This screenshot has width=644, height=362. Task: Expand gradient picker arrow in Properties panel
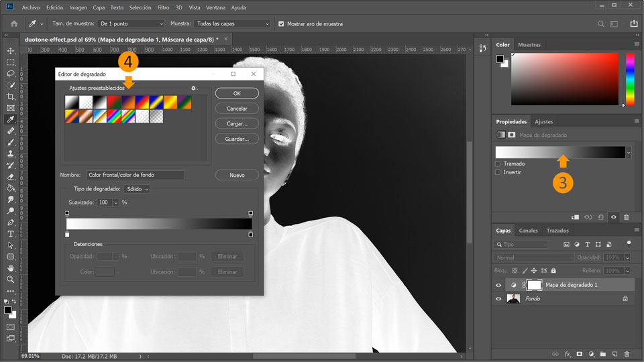629,153
